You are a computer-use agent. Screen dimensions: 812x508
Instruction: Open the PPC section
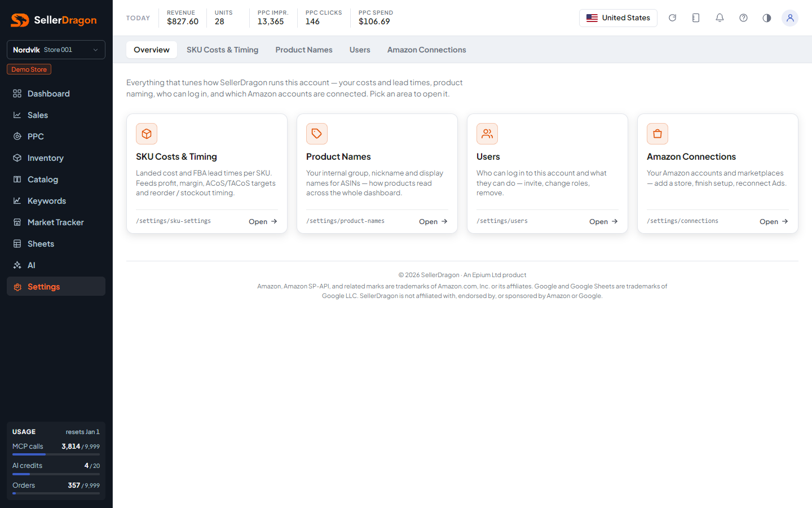56,137
